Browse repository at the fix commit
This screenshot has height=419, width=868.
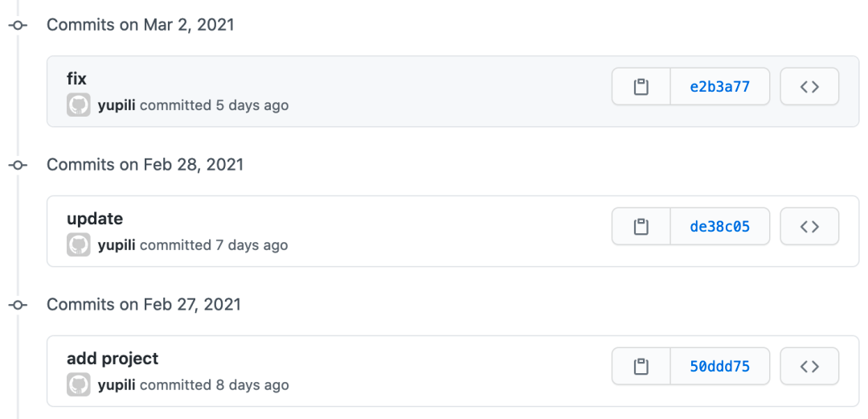(809, 87)
